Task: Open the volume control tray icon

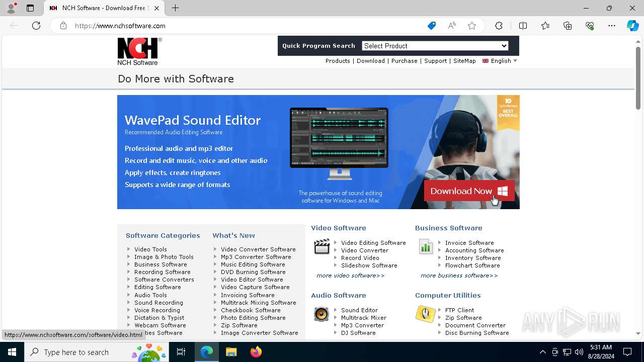Action: coord(579,352)
